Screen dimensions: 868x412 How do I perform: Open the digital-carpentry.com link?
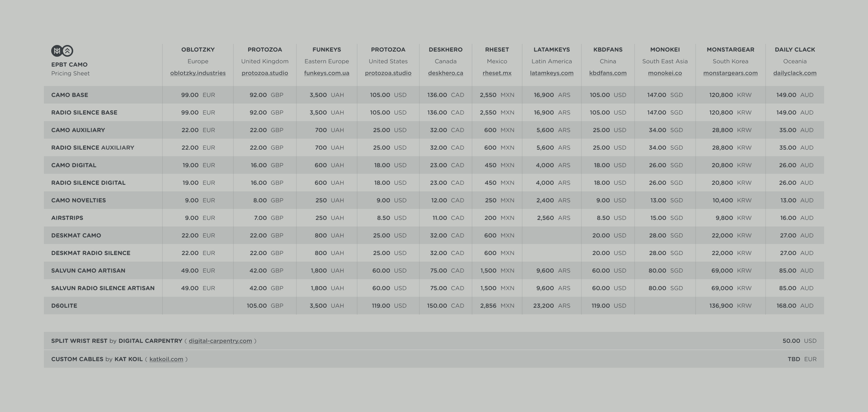220,341
